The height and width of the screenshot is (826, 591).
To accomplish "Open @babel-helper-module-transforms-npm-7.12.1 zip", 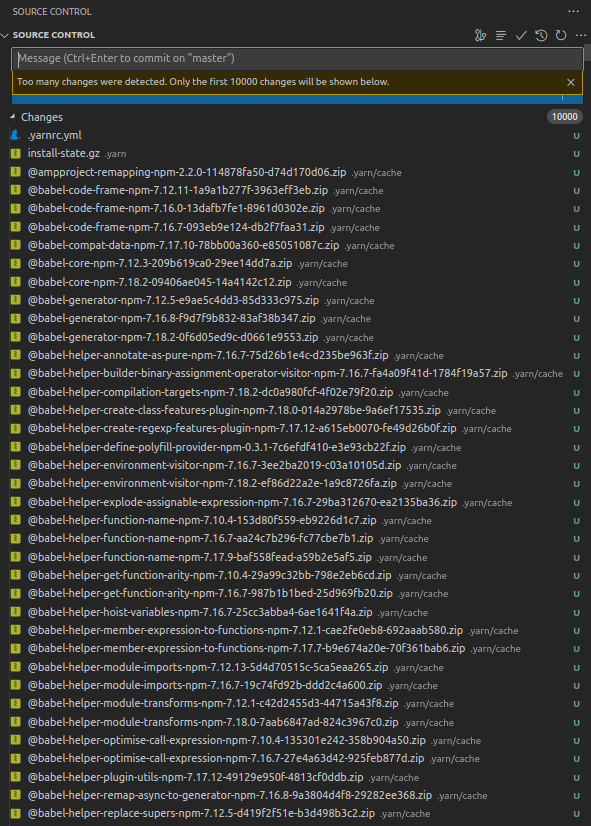I will [x=213, y=704].
